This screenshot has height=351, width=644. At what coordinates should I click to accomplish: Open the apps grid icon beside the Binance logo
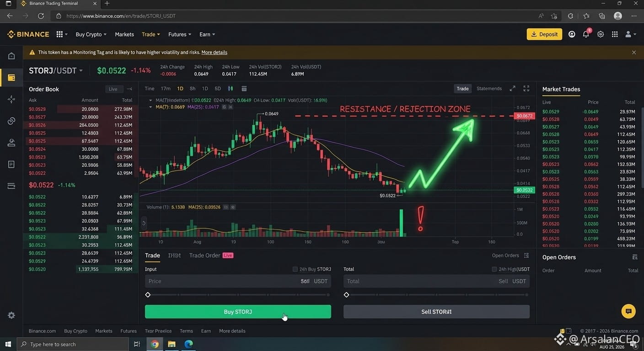tap(59, 34)
